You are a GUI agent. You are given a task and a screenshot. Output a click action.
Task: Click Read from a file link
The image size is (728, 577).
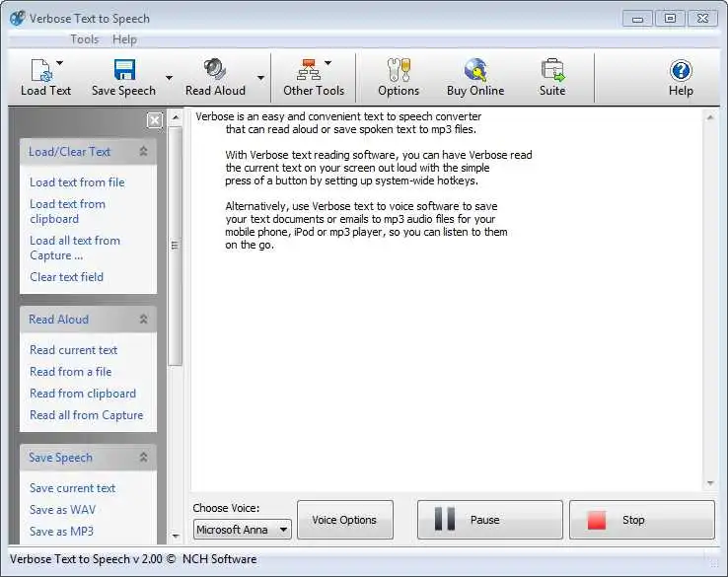point(71,372)
